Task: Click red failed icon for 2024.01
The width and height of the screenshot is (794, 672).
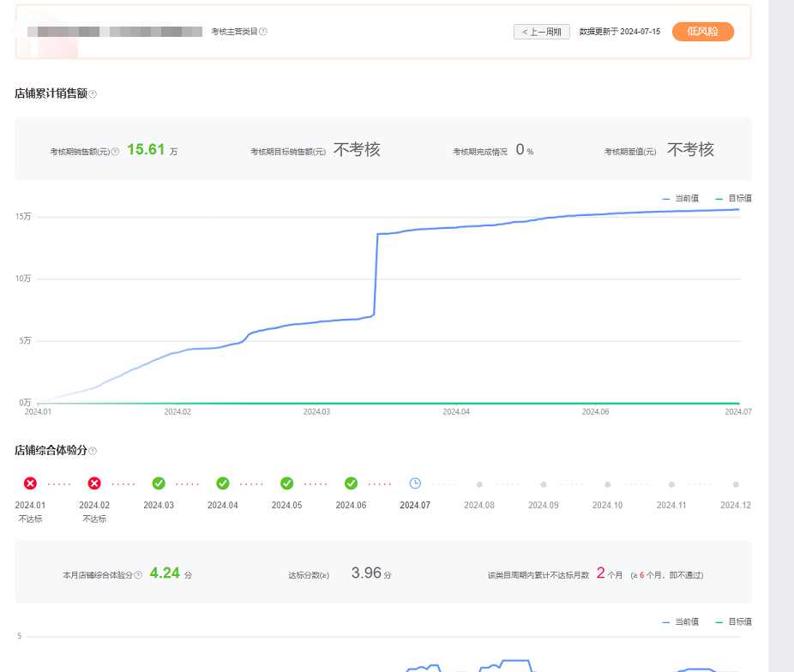Action: (30, 483)
